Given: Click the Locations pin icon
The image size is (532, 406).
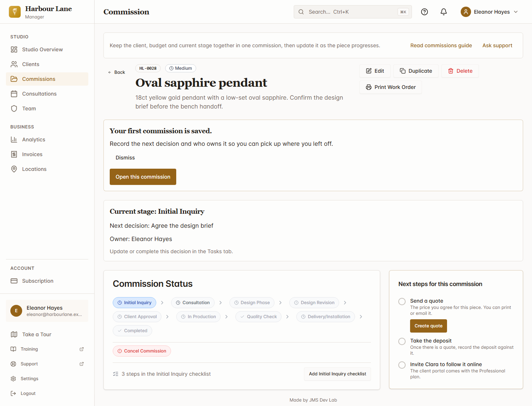Looking at the screenshot, I should (x=14, y=169).
